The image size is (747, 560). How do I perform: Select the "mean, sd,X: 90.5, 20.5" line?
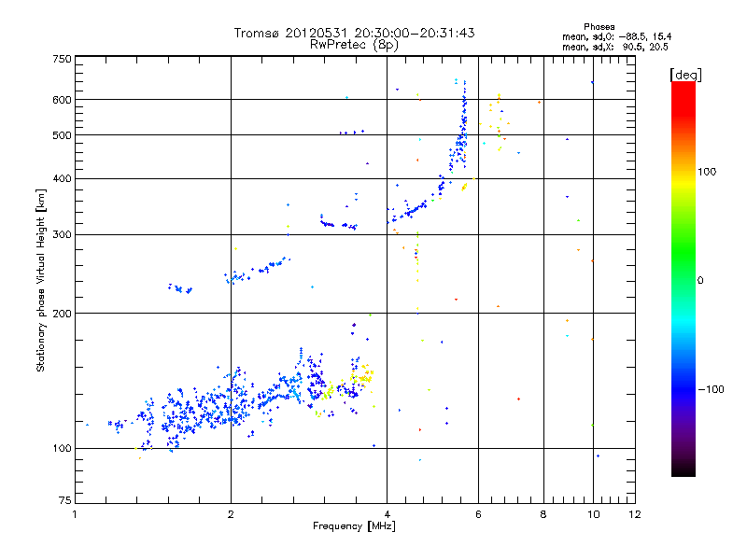pyautogui.click(x=615, y=47)
